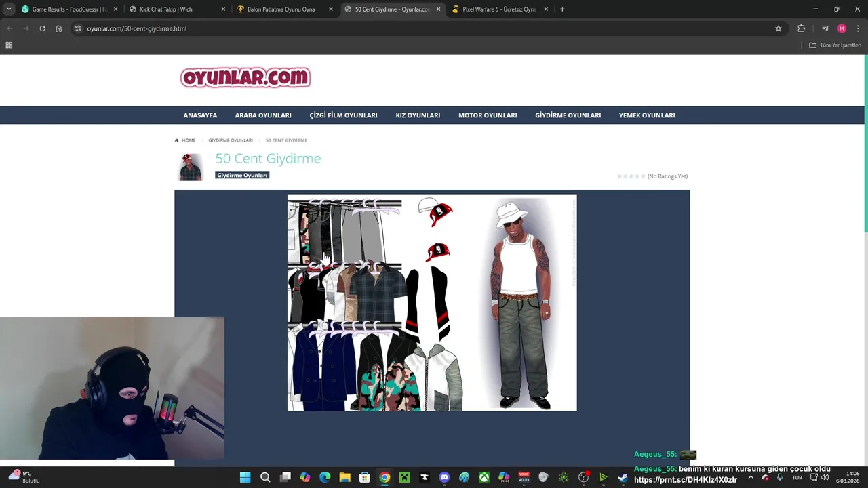Open KIZ OYUNLARI menu item
This screenshot has width=868, height=488.
[x=418, y=115]
